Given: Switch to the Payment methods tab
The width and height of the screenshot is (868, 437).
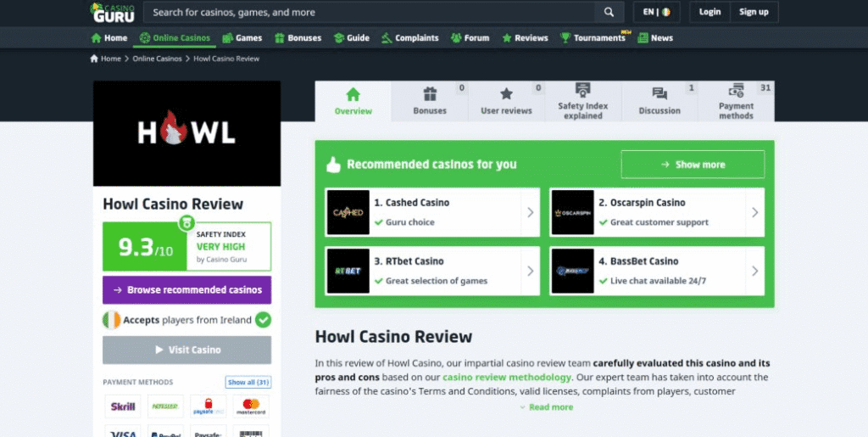Looking at the screenshot, I should tap(737, 101).
